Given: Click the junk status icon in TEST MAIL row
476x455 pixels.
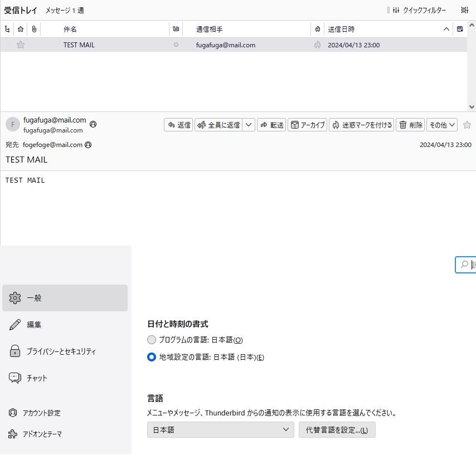Looking at the screenshot, I should click(x=317, y=45).
